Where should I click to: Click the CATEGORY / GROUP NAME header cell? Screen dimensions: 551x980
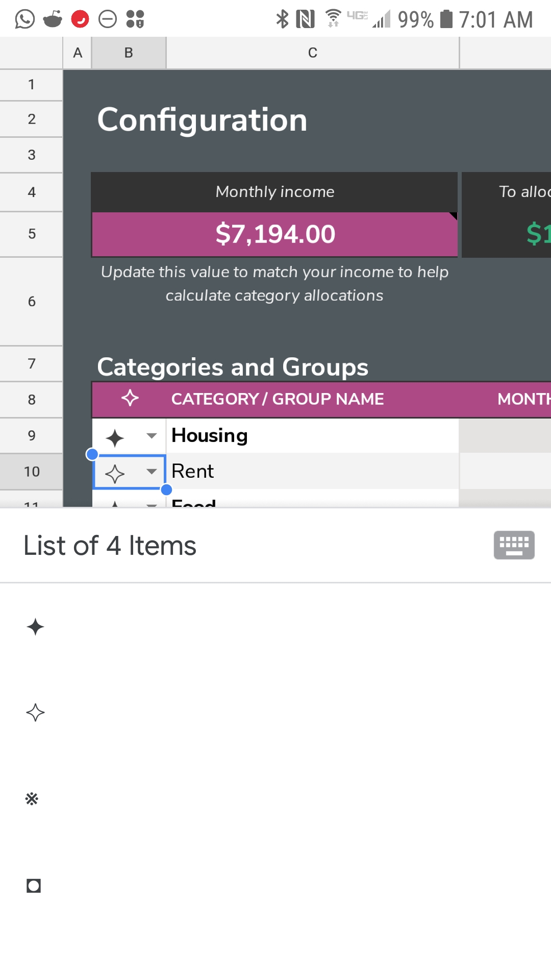pyautogui.click(x=278, y=399)
